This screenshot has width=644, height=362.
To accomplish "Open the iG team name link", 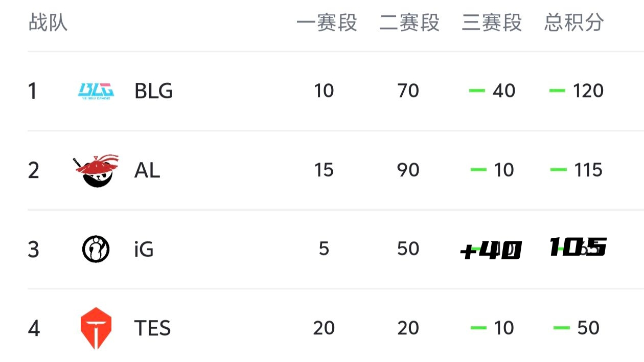I will click(144, 249).
